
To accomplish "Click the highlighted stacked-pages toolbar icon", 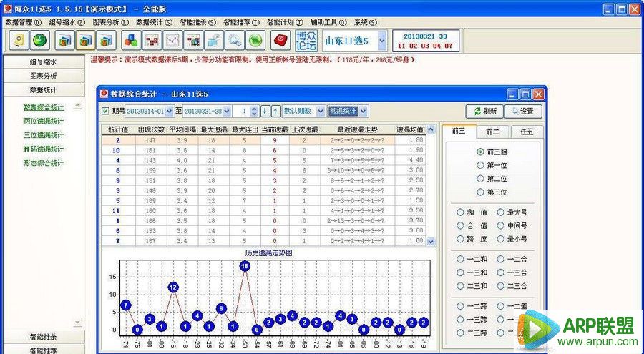I will pyautogui.click(x=85, y=40).
